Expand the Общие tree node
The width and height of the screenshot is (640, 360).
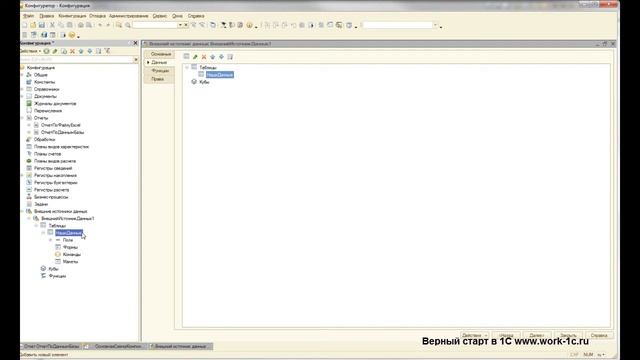tap(23, 75)
